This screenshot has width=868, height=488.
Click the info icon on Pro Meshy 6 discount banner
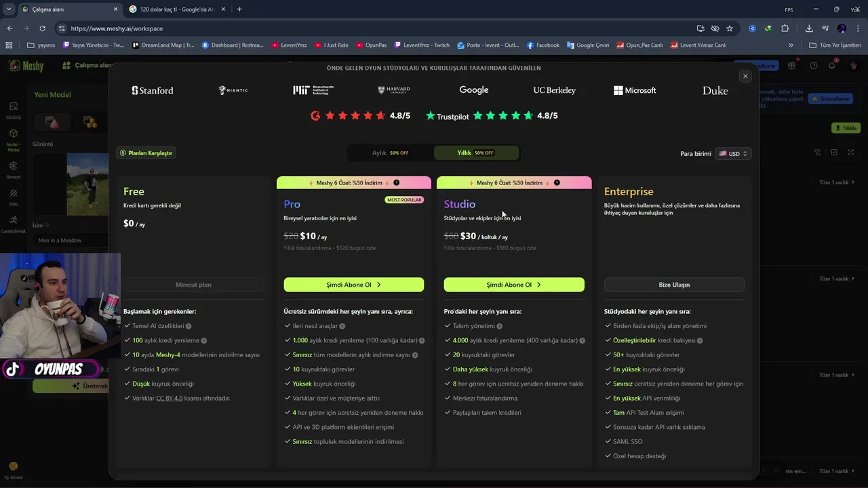pos(396,183)
